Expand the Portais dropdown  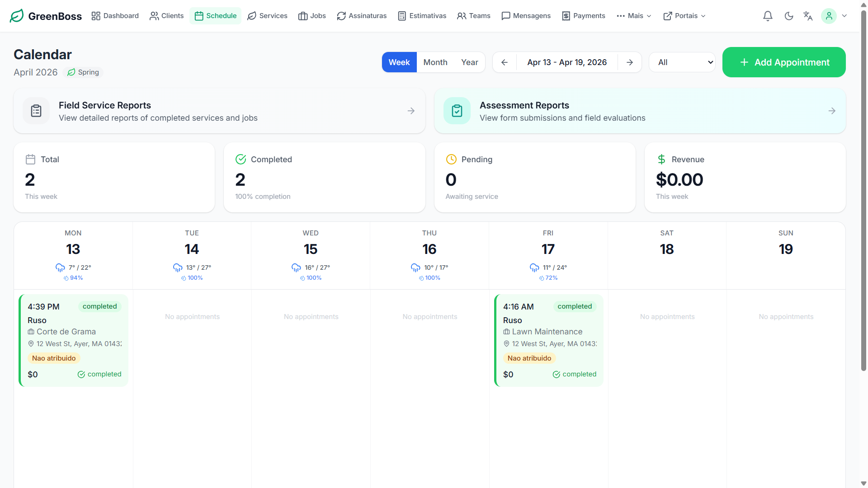click(x=684, y=16)
